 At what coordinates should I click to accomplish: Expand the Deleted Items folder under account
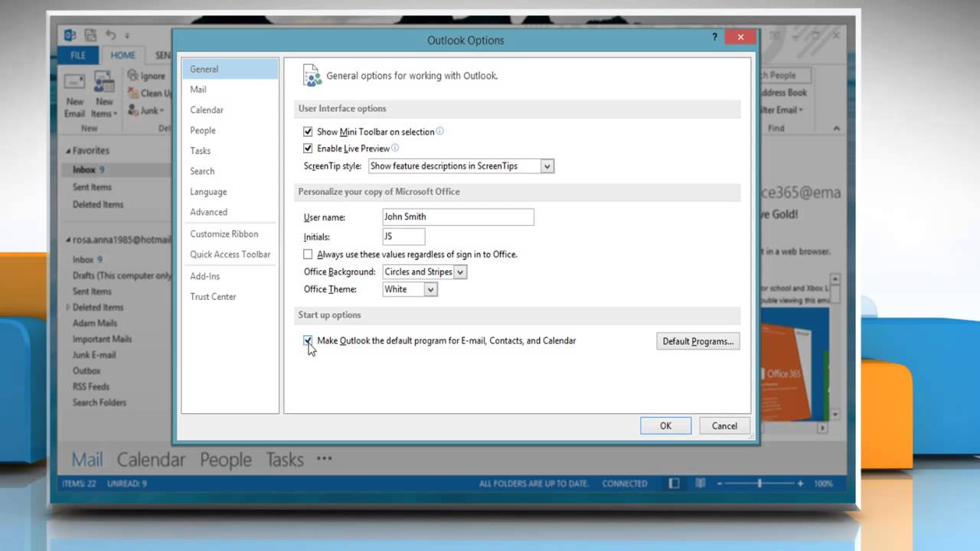pos(67,308)
